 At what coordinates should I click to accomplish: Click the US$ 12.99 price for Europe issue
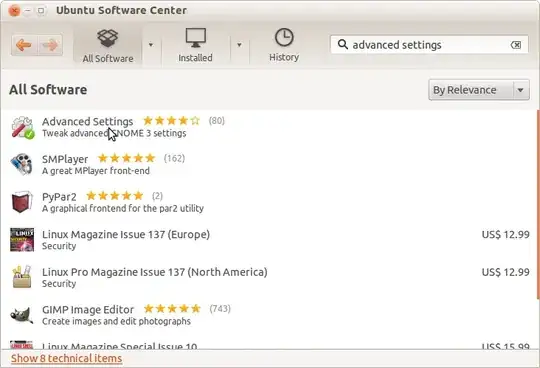tap(505, 234)
